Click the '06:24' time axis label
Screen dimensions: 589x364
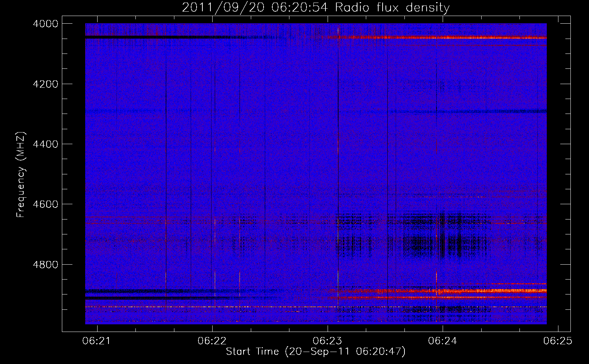pos(442,341)
